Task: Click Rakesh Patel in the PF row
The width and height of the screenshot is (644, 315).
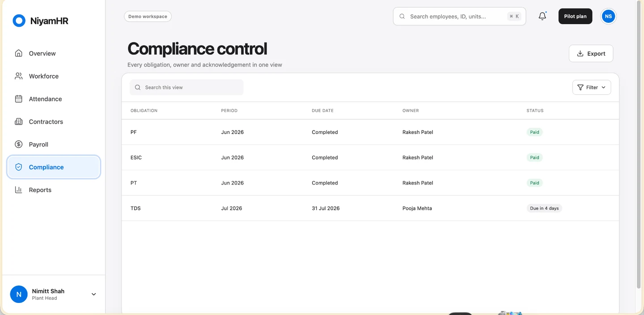Action: 418,132
